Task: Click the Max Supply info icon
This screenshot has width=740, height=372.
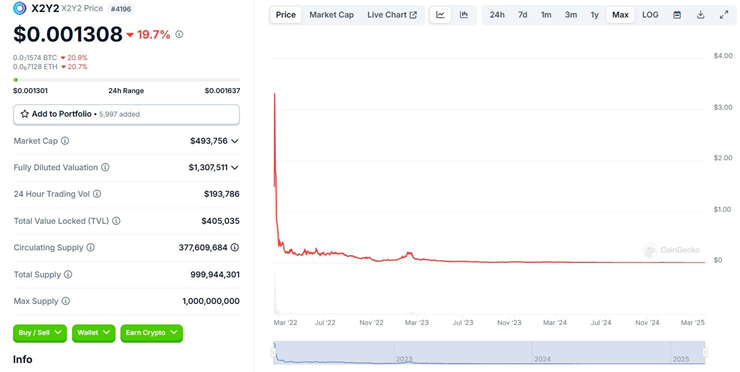Action: (x=66, y=301)
